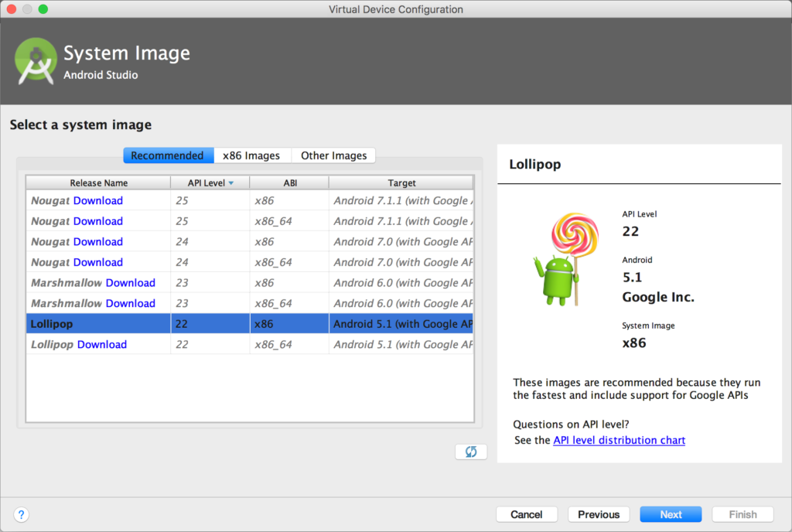This screenshot has height=532, width=792.
Task: Open the API level distribution chart link
Action: click(x=620, y=440)
